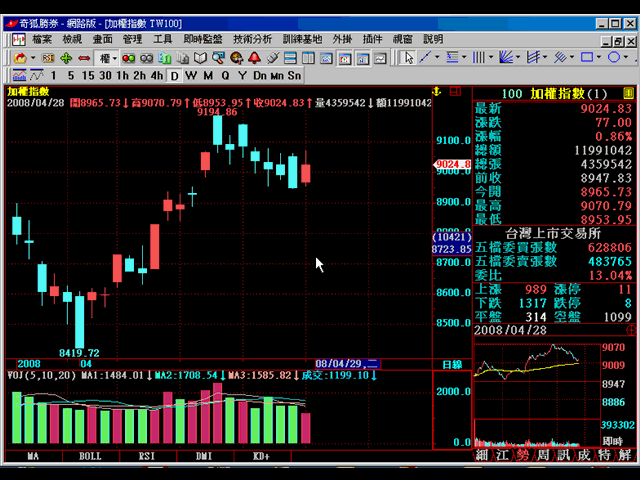640x480 pixels.
Task: Click the grey double-circle icon
Action: [x=147, y=58]
